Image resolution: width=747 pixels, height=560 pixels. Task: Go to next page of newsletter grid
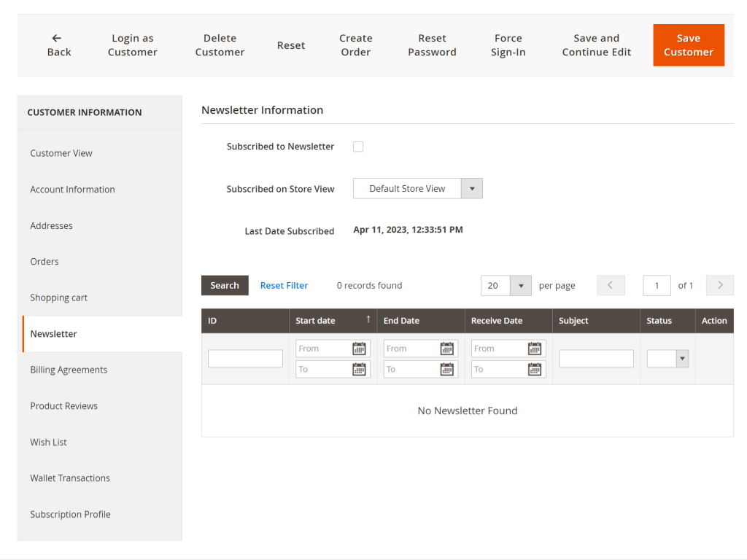pos(720,285)
